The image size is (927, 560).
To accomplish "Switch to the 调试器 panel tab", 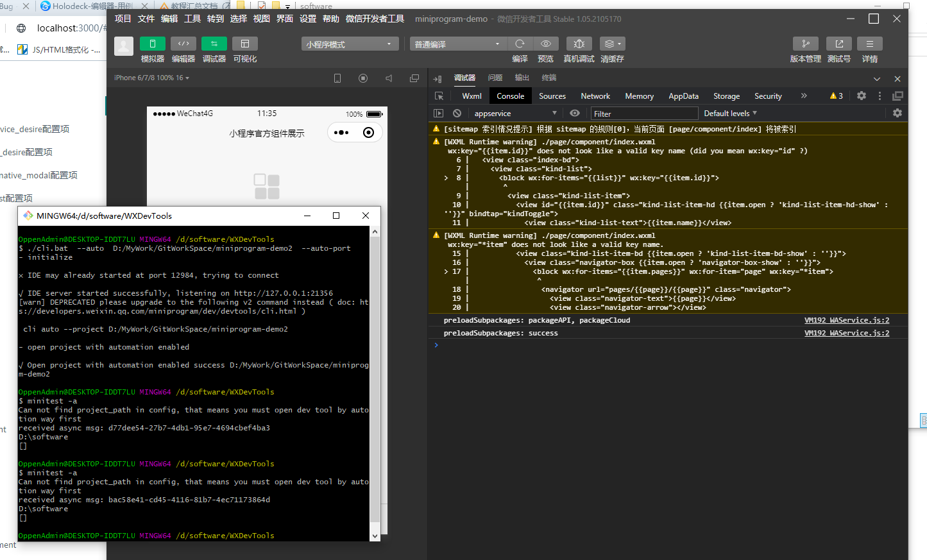I will pyautogui.click(x=465, y=78).
